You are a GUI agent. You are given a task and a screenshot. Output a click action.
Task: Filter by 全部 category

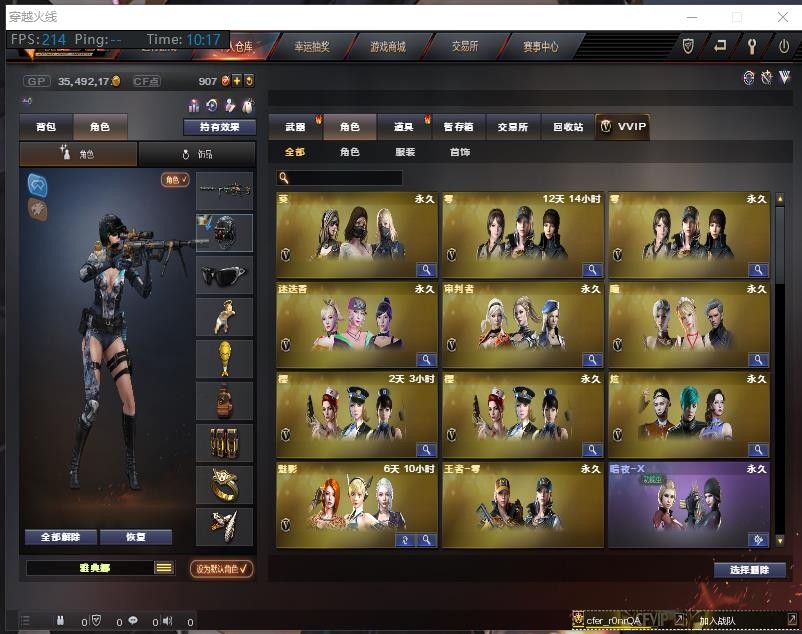[295, 152]
